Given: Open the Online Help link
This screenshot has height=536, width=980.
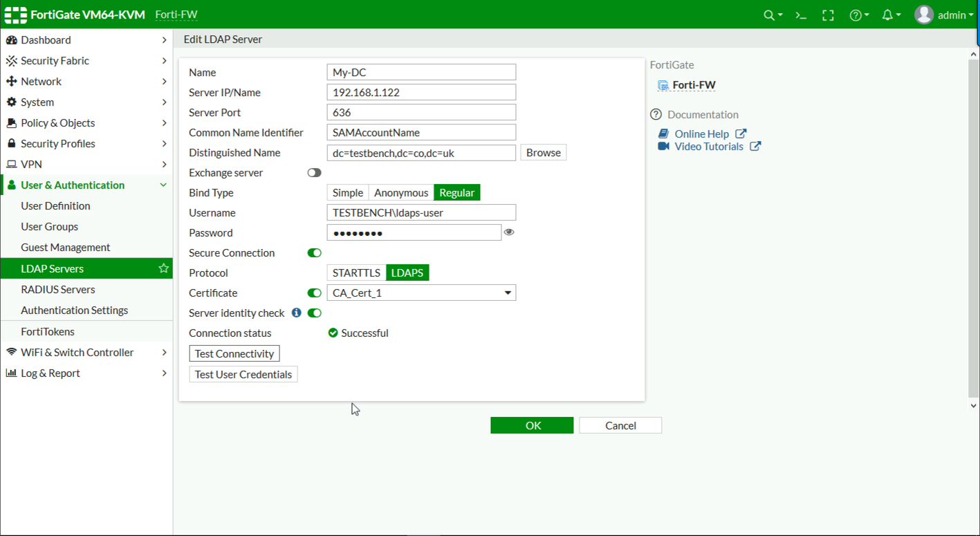Looking at the screenshot, I should [x=703, y=133].
